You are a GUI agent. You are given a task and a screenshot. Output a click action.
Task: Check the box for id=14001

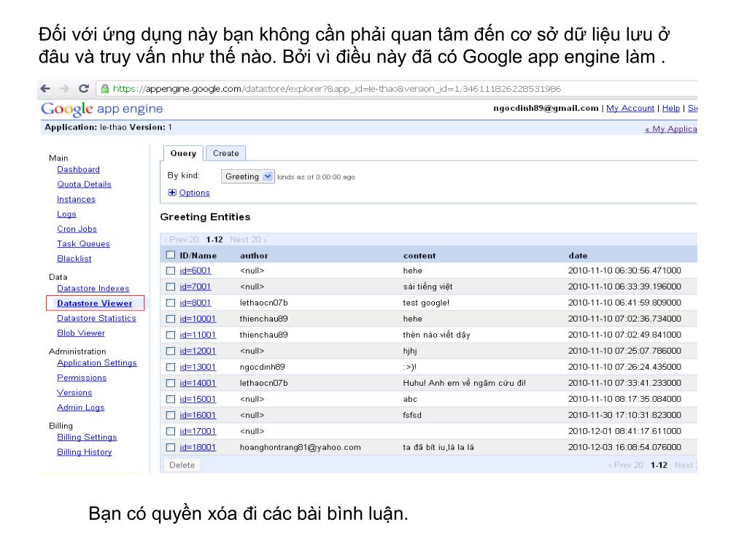[171, 384]
